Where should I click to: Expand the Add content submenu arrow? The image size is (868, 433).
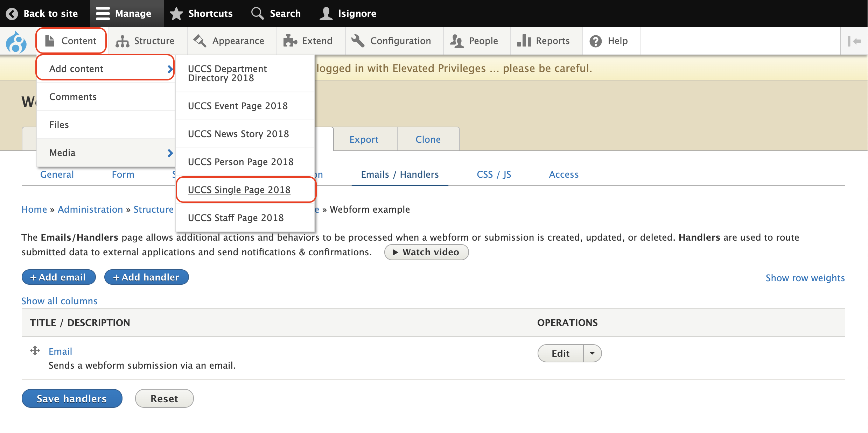click(x=170, y=69)
